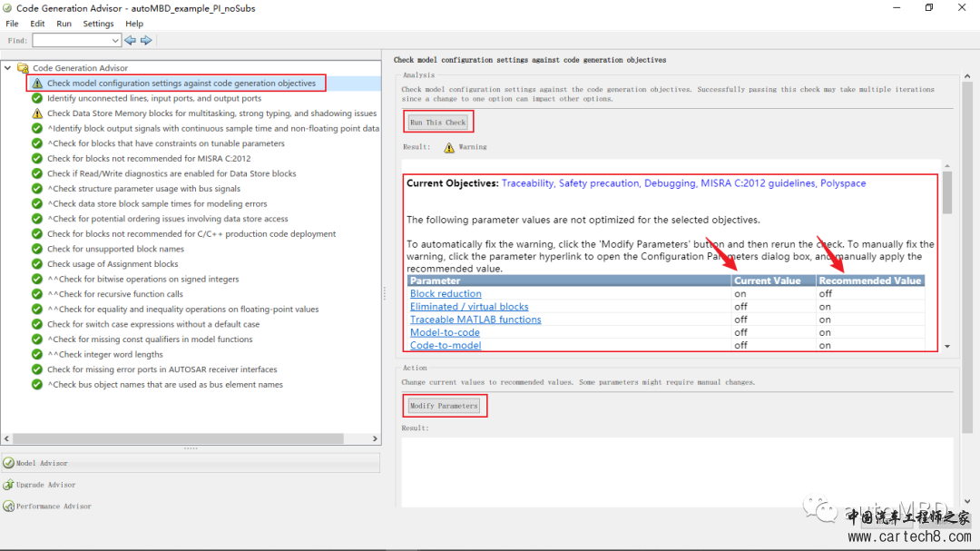Click pass icon of C/C++ production code check
Viewport: 980px width, 551px height.
[37, 233]
